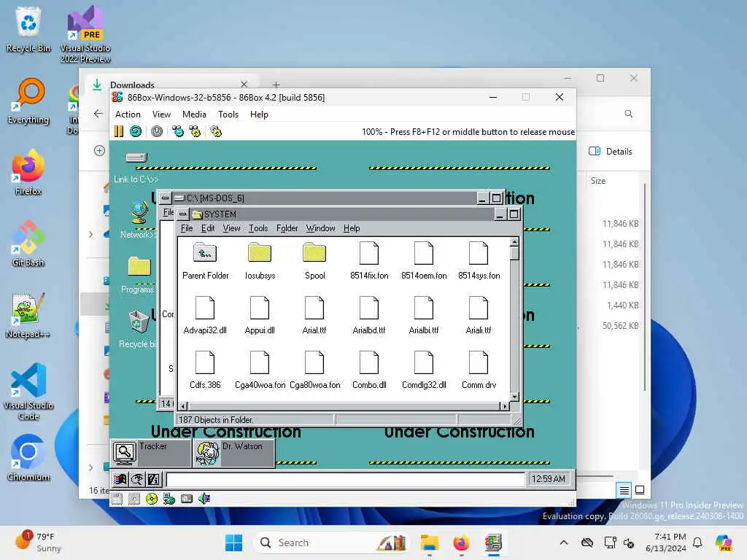Select the Network globe desktop icon in guest
Image resolution: width=747 pixels, height=560 pixels.
pos(139,220)
